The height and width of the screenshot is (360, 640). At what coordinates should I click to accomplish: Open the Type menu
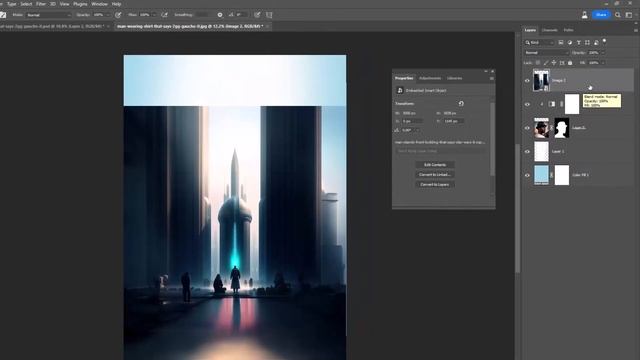point(11,4)
